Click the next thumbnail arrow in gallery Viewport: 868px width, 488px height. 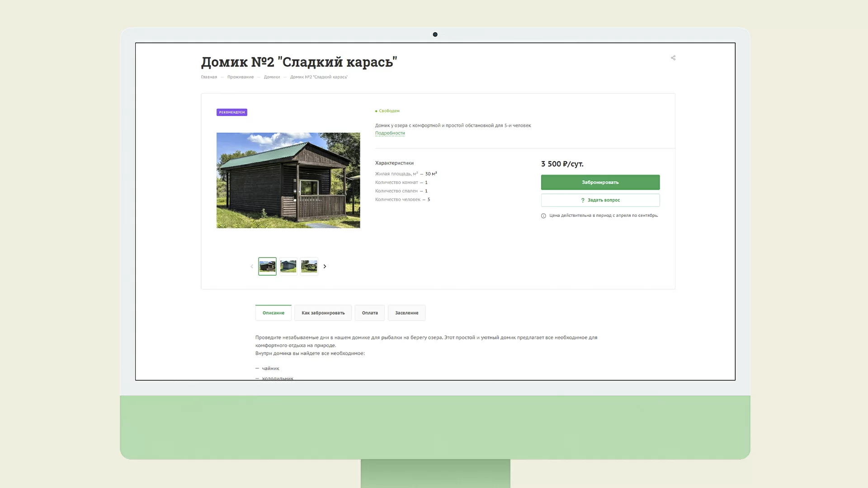coord(325,267)
